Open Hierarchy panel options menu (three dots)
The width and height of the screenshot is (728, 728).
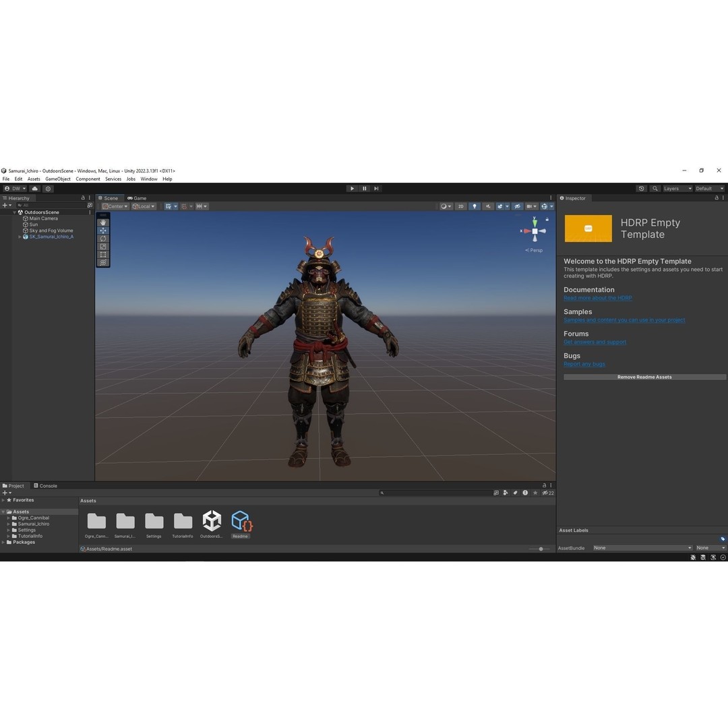(x=90, y=198)
